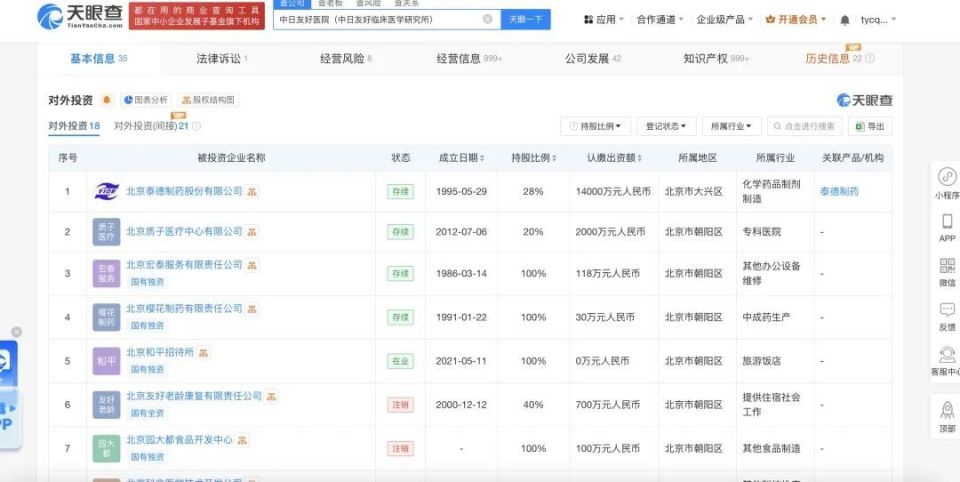This screenshot has height=482, width=960.
Task: Open APP download from right sidebar
Action: 947,228
